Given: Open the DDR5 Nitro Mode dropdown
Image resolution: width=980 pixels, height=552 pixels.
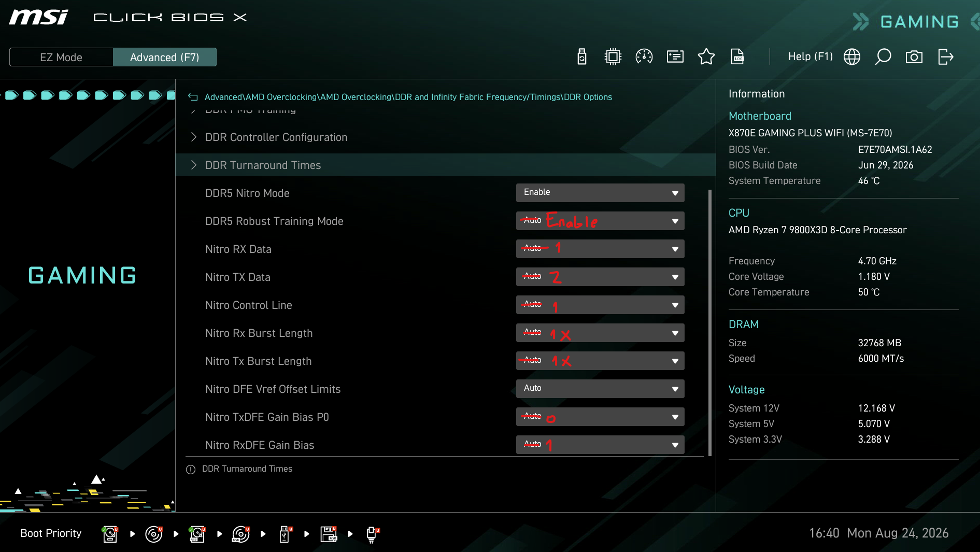Looking at the screenshot, I should [600, 193].
